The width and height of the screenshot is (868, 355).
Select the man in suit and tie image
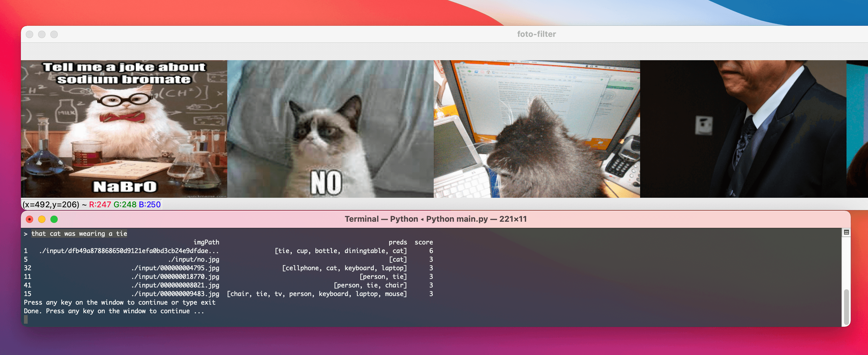(x=743, y=129)
